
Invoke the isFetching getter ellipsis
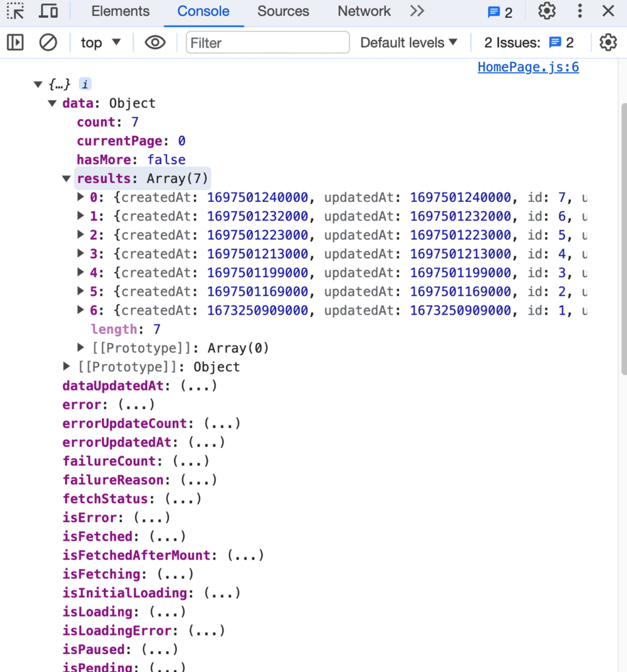click(x=175, y=574)
